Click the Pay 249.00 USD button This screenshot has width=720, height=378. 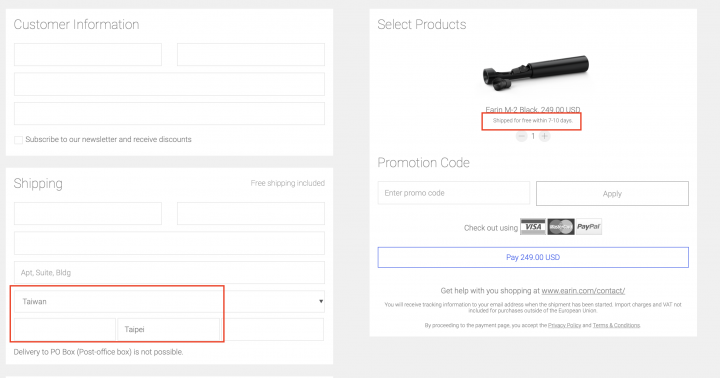533,257
